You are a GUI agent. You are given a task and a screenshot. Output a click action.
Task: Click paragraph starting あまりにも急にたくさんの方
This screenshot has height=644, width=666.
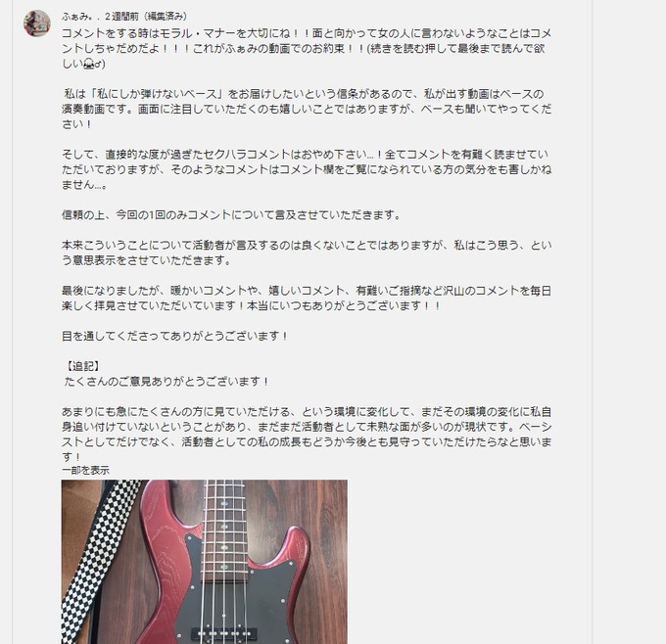307,434
